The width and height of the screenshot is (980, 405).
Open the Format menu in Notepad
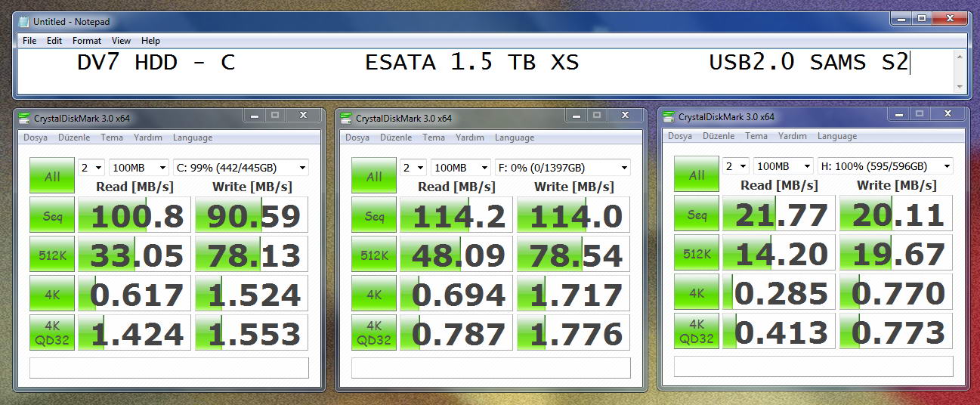pos(87,41)
